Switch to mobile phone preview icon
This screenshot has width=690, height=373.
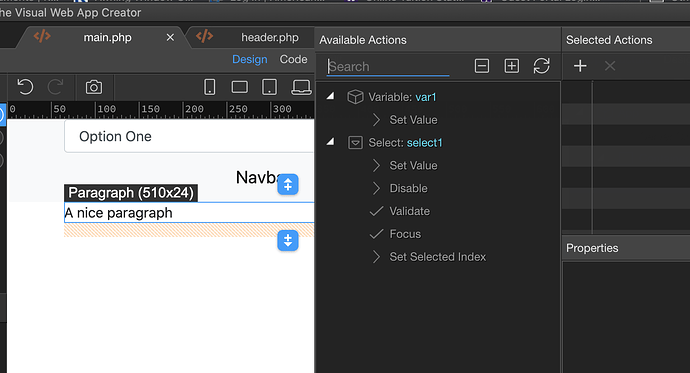point(210,87)
